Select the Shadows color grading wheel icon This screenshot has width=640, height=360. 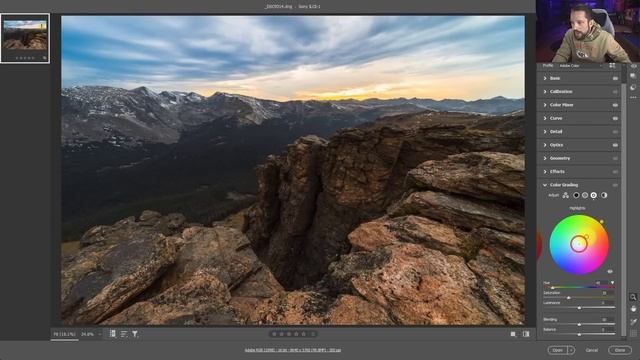576,196
